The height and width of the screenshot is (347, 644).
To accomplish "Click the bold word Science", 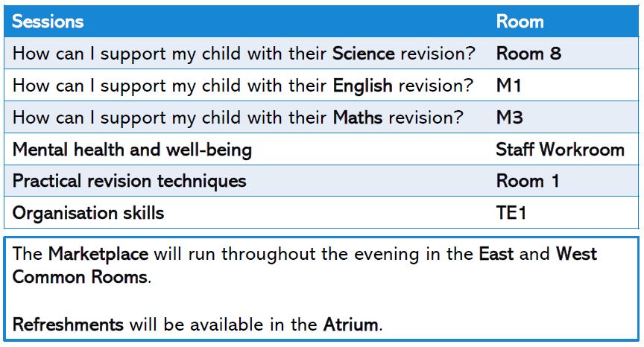I will coord(364,54).
